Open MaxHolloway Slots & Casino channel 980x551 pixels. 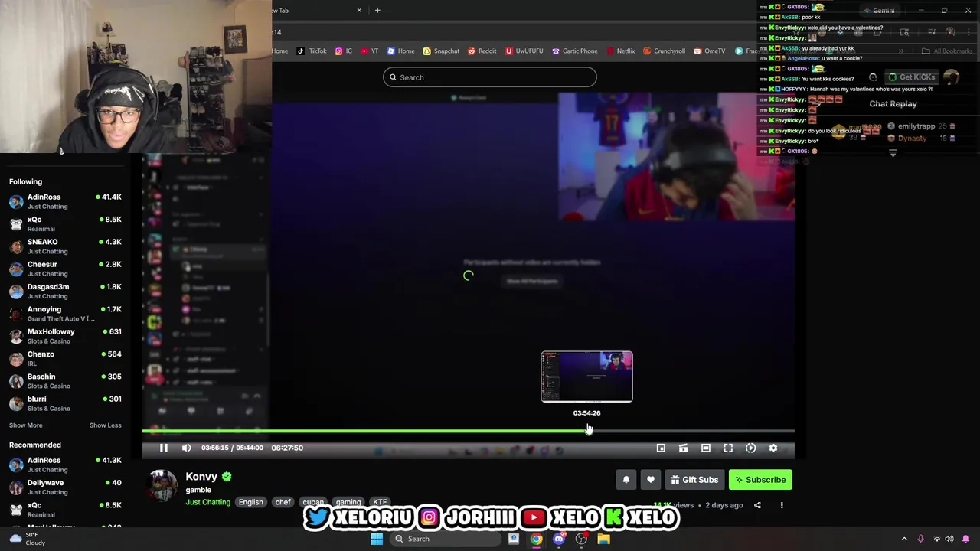click(65, 336)
